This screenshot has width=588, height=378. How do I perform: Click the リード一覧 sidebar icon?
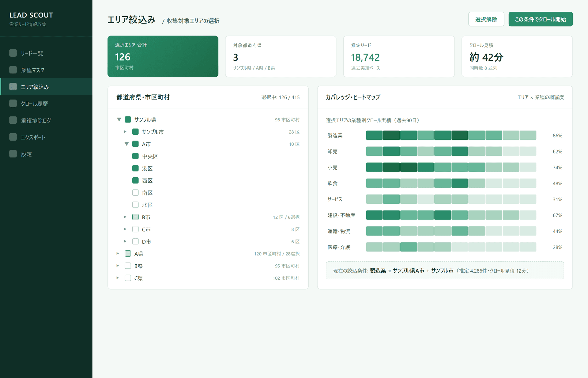point(13,53)
